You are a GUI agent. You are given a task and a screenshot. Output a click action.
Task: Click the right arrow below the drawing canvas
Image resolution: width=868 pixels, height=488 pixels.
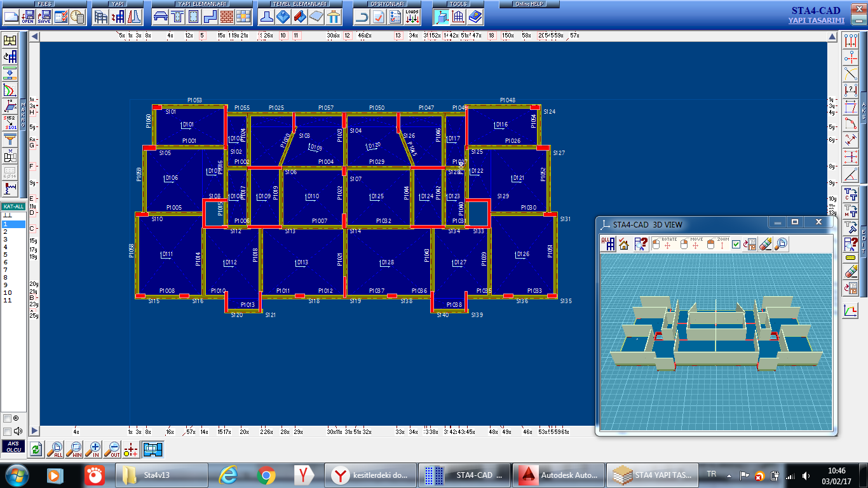[x=35, y=431]
